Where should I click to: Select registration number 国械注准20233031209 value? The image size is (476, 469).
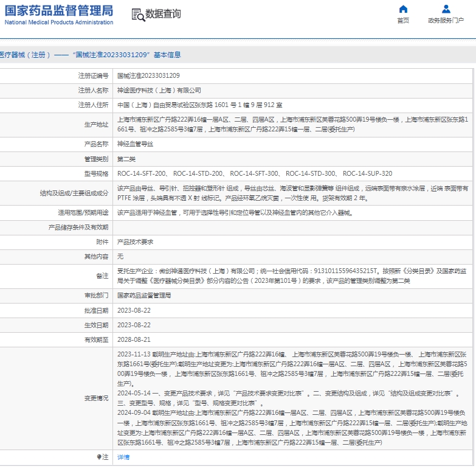coord(148,75)
